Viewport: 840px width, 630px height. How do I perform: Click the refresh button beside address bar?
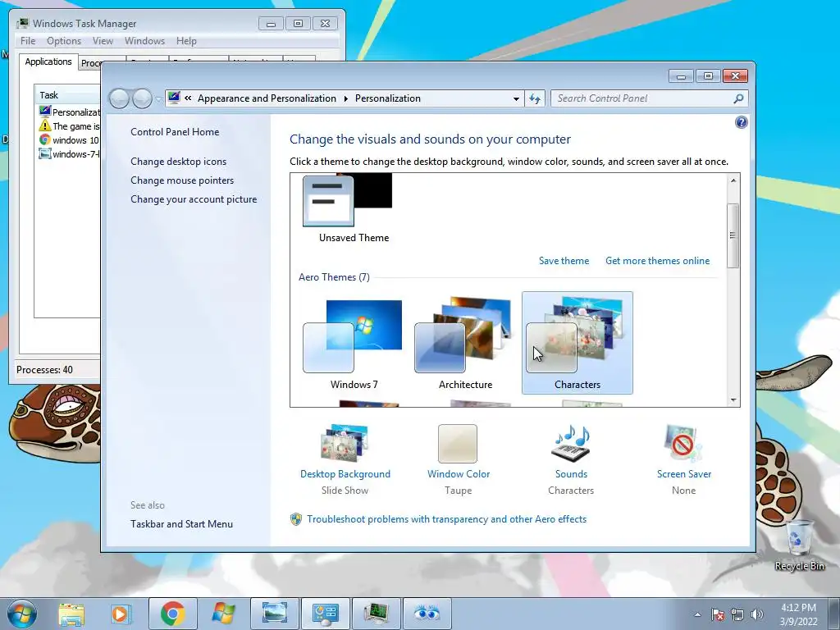[x=535, y=98]
